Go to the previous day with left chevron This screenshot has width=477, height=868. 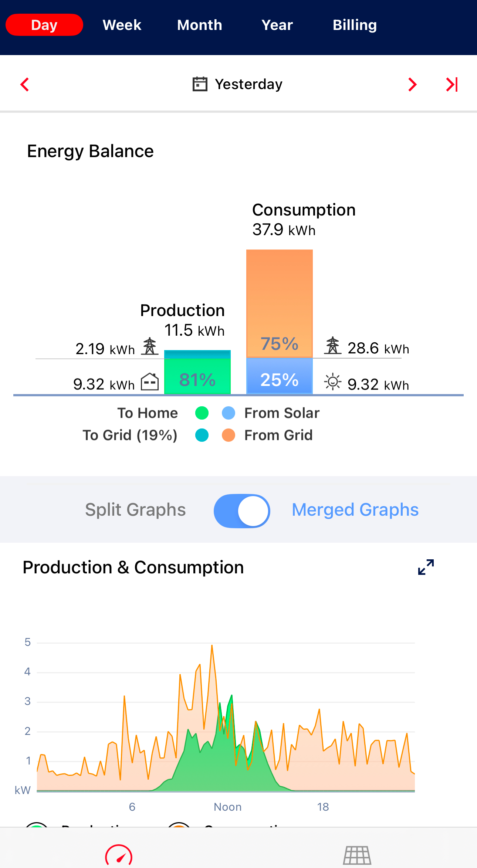(x=25, y=85)
